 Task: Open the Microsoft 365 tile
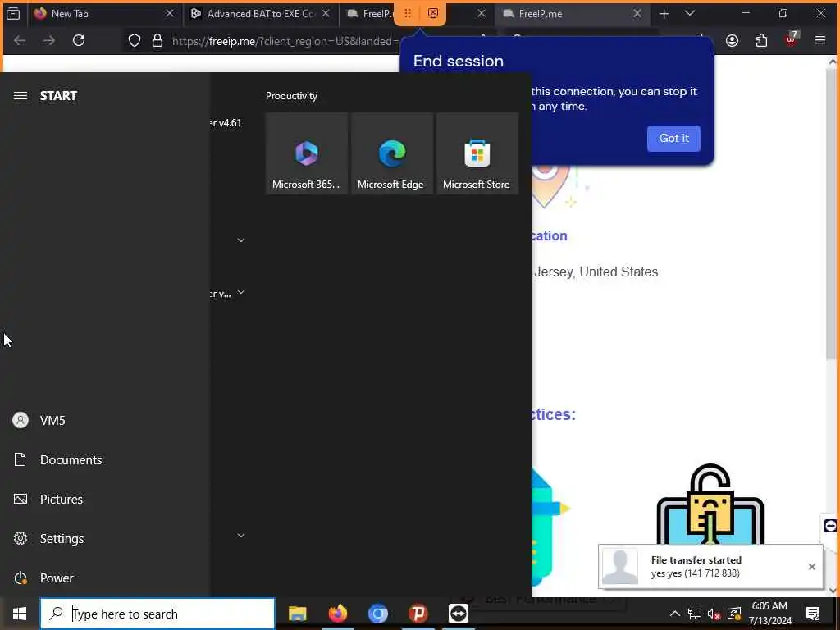(307, 153)
